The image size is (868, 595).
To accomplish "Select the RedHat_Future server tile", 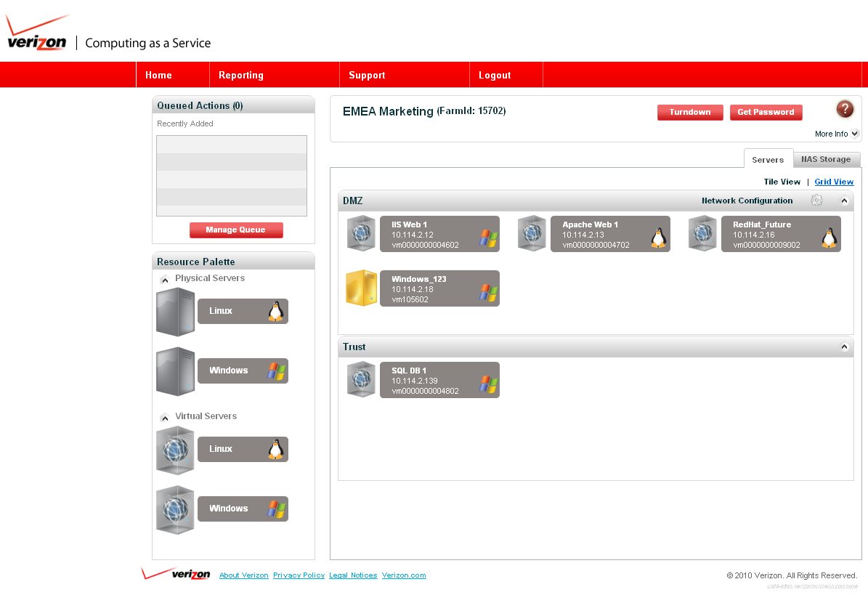I will (780, 234).
